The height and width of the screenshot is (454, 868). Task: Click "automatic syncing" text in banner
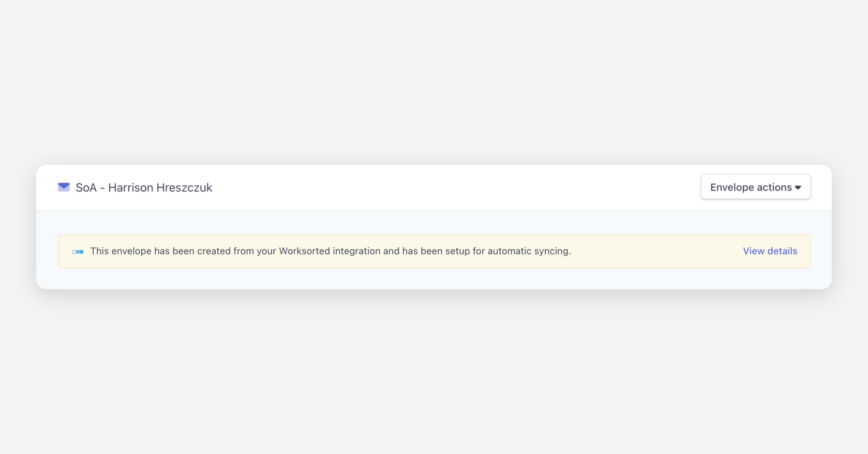click(x=528, y=251)
